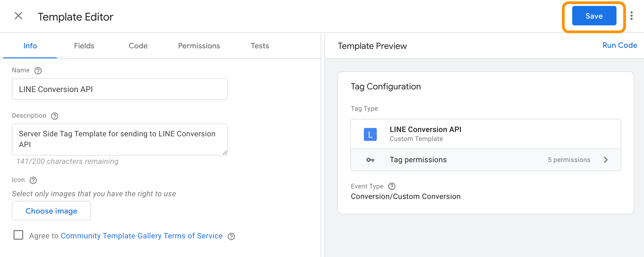Click the help icon beside the Icon label
Screen dimensions: 644x257
point(33,180)
